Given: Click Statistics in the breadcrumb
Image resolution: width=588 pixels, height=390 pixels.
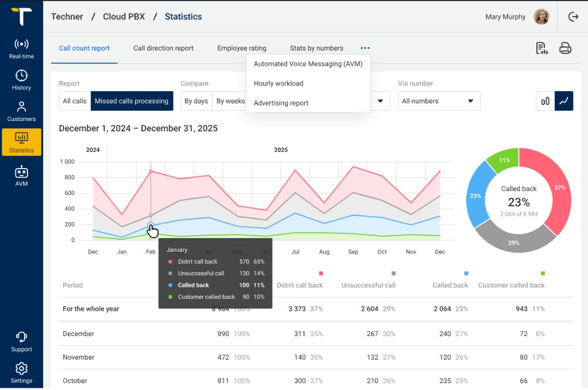Looking at the screenshot, I should [183, 17].
